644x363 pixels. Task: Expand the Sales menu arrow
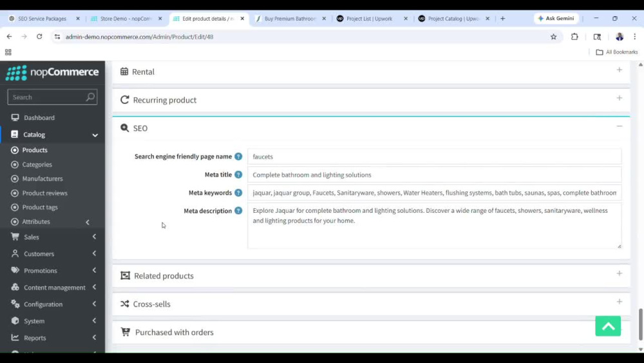tap(95, 237)
